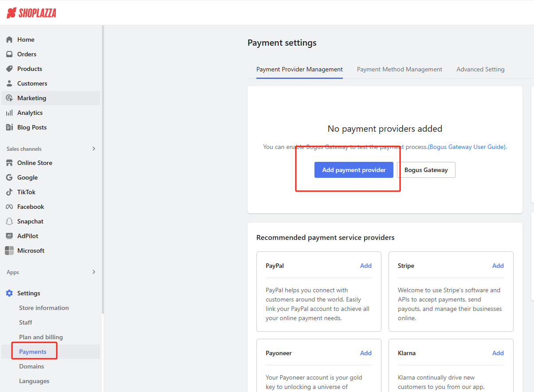Click the Shoplazza logo
534x392 pixels.
[31, 13]
